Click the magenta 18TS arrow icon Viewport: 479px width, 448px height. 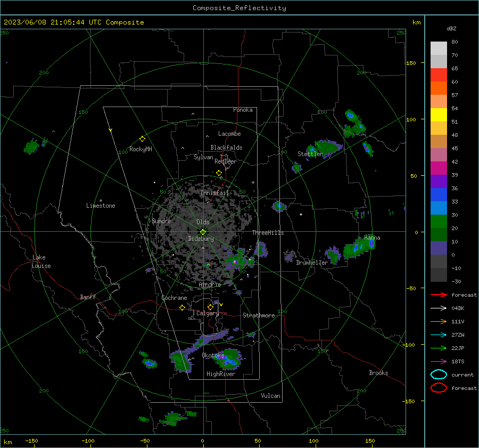(439, 362)
